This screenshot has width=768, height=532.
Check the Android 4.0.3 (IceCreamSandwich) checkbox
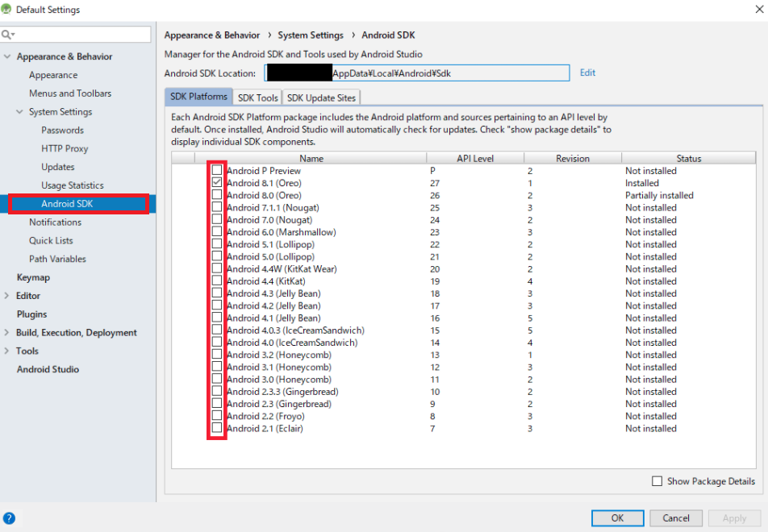[x=217, y=330]
